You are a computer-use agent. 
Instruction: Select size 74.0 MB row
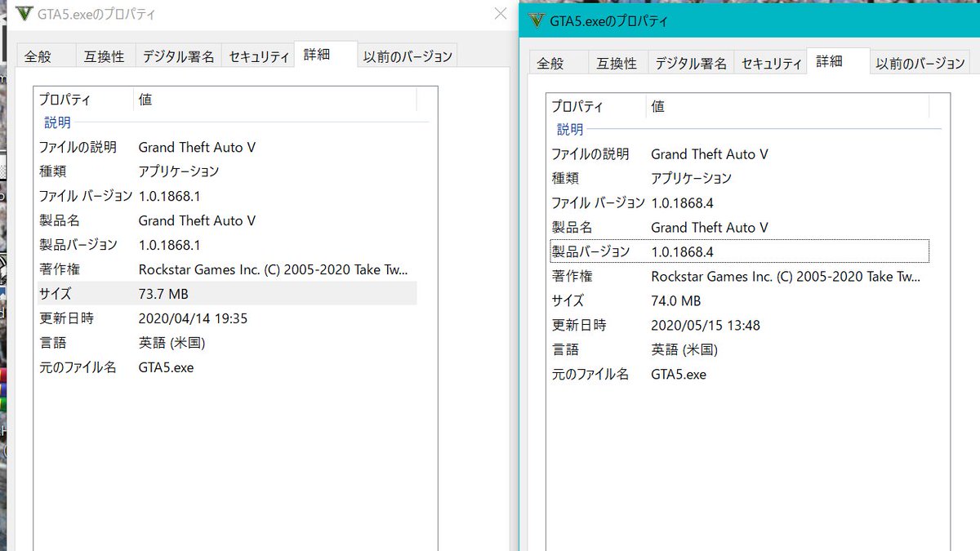[739, 300]
